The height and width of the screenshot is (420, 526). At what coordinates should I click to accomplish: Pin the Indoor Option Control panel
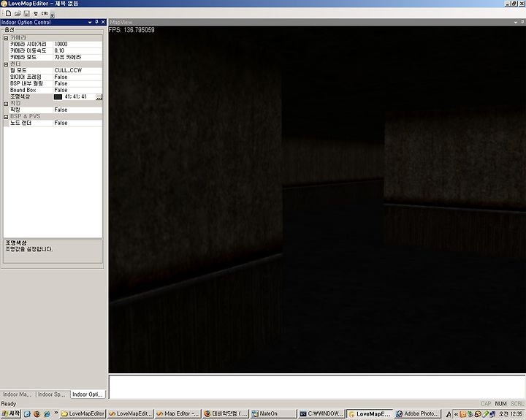(96, 22)
